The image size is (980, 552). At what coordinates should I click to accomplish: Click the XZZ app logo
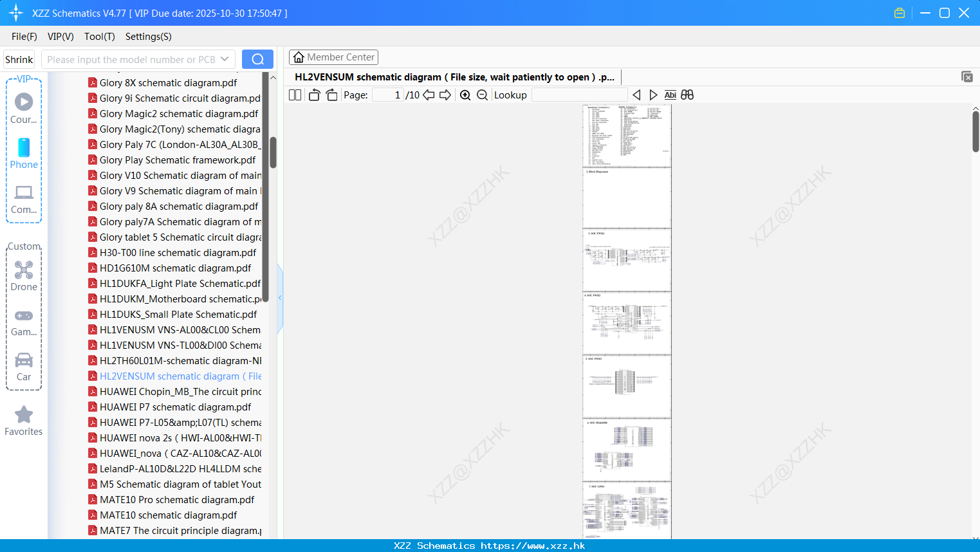(x=16, y=13)
